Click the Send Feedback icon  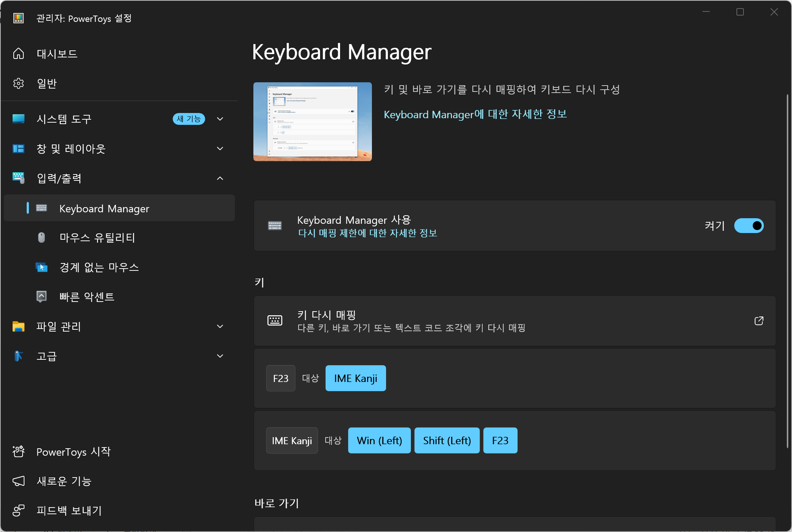pyautogui.click(x=19, y=511)
